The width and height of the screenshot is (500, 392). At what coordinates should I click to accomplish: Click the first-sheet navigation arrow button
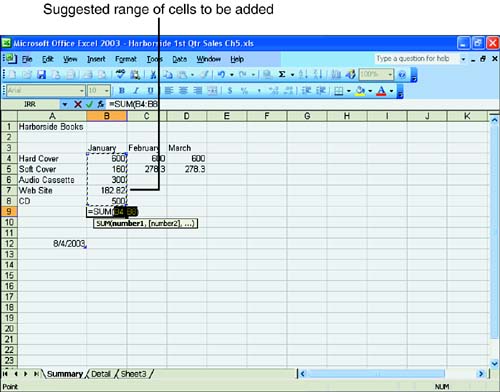click(5, 374)
